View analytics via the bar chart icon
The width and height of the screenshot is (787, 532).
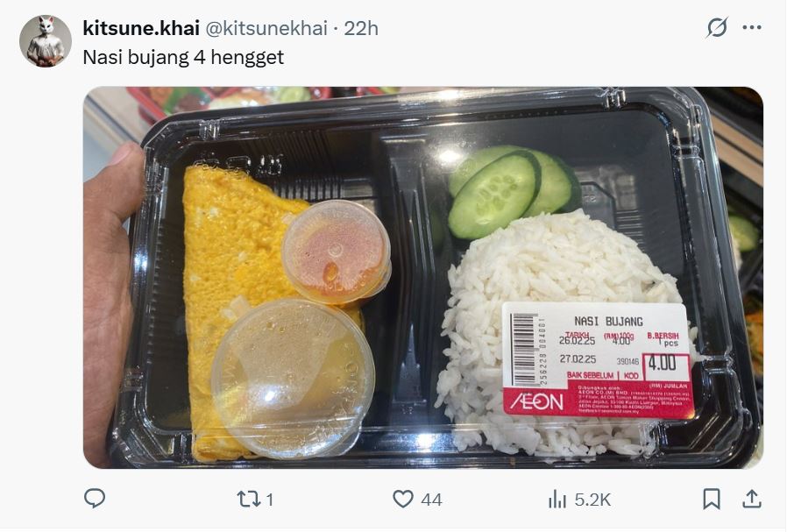pos(557,500)
